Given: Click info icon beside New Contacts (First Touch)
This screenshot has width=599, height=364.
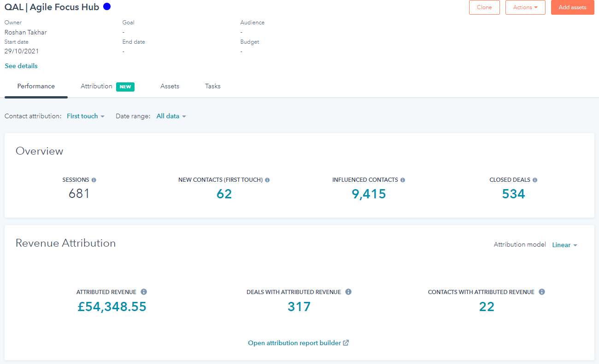Looking at the screenshot, I should pyautogui.click(x=267, y=180).
